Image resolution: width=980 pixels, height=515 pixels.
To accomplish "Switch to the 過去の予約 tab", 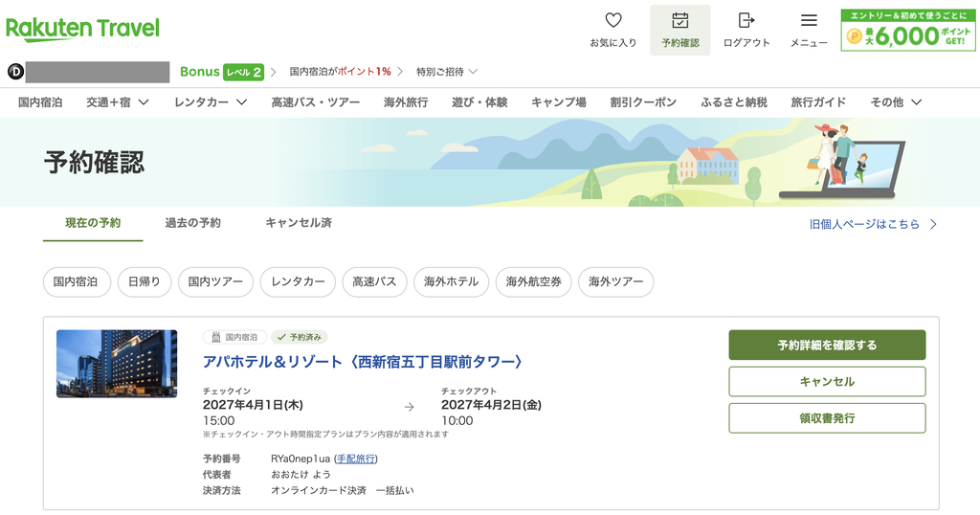I will point(192,223).
